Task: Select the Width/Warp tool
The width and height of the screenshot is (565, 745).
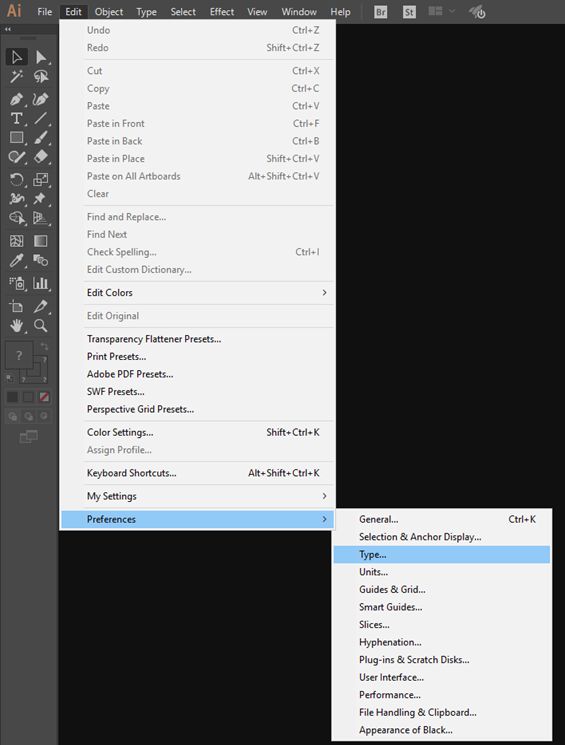Action: 17,199
